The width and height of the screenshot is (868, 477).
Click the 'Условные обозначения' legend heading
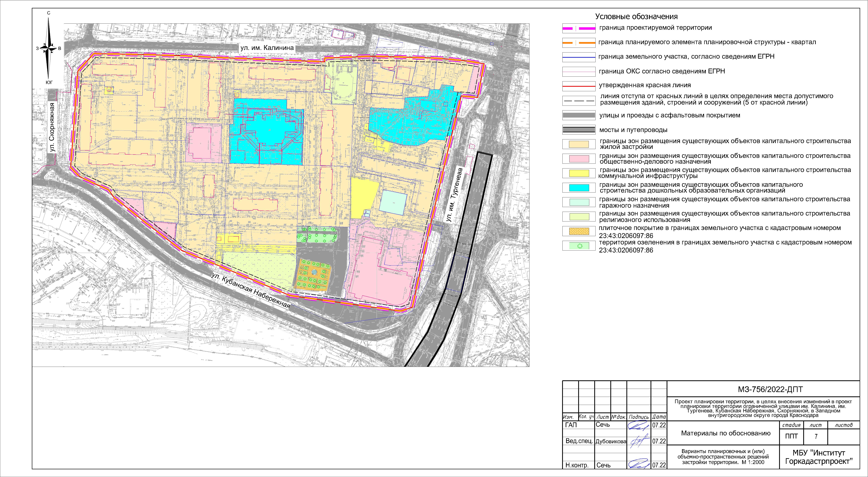coord(636,17)
